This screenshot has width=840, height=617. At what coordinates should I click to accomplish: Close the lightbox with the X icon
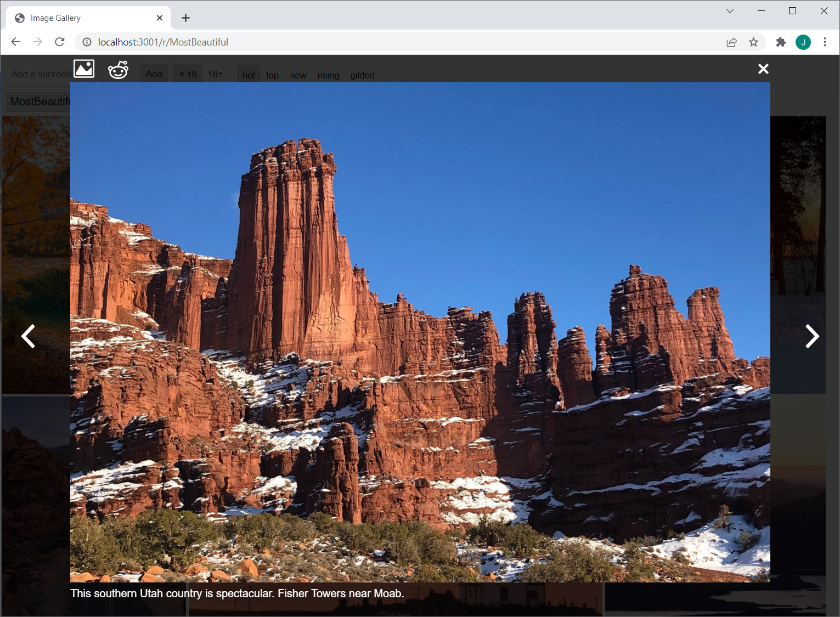763,69
